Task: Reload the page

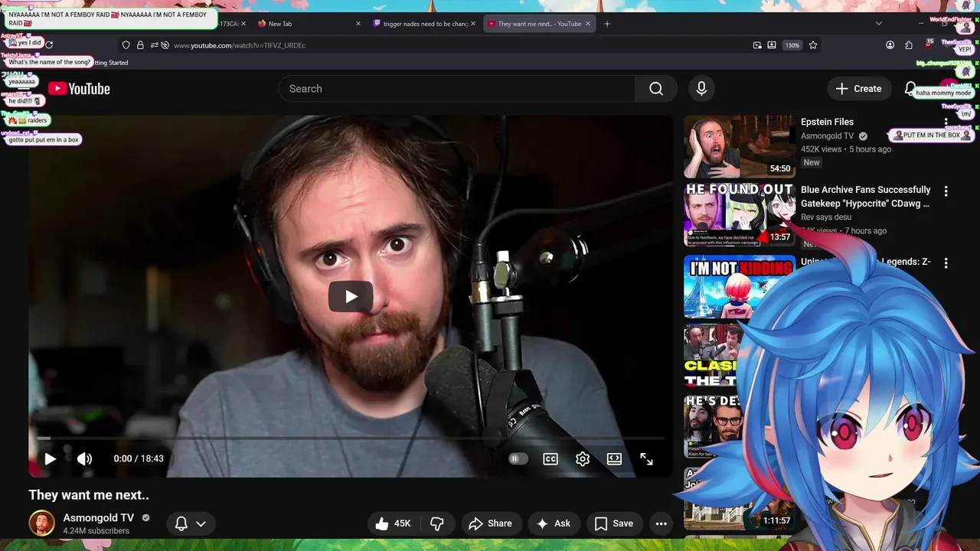Action: (50, 45)
